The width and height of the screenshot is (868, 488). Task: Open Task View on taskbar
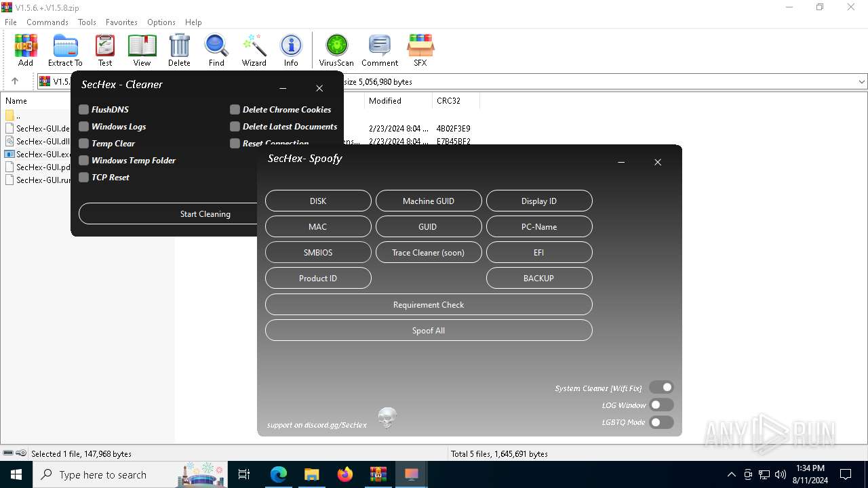[x=244, y=474]
